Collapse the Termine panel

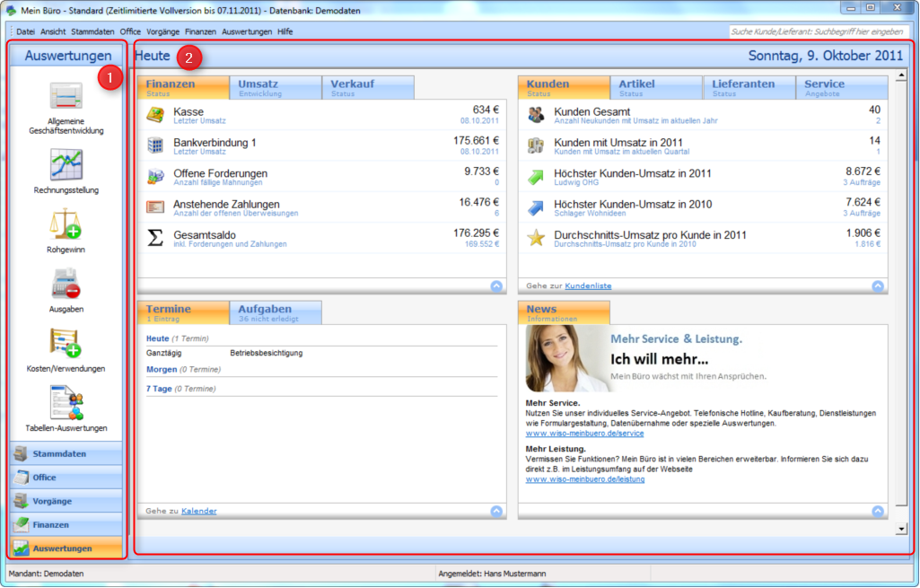[497, 510]
